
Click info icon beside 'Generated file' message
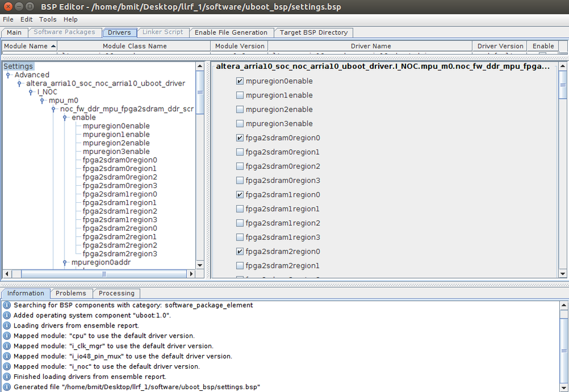[x=6, y=387]
